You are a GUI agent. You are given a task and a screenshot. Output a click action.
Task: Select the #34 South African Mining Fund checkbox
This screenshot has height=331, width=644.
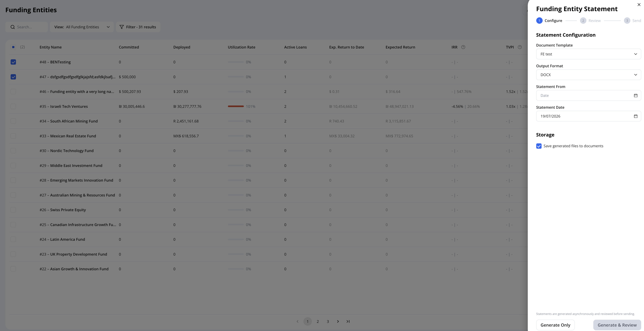tap(13, 121)
